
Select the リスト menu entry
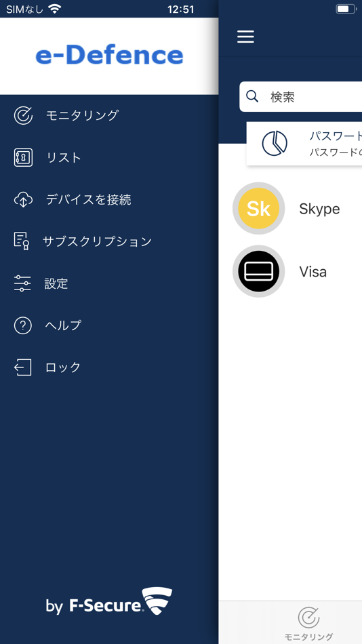64,157
